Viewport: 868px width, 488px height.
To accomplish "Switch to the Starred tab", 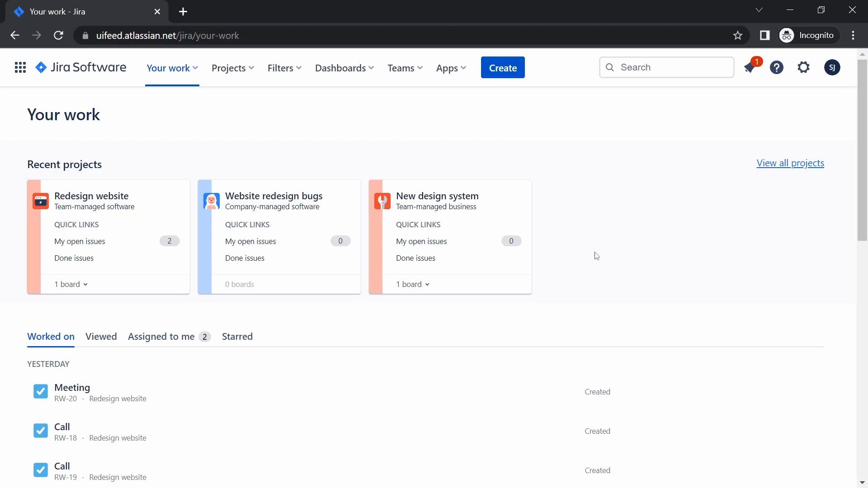I will (237, 336).
